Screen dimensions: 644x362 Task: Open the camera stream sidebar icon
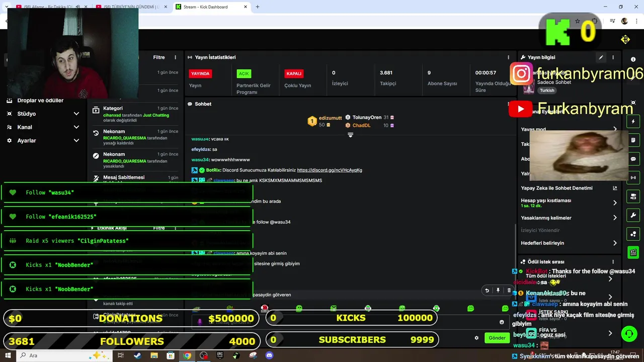click(x=633, y=196)
